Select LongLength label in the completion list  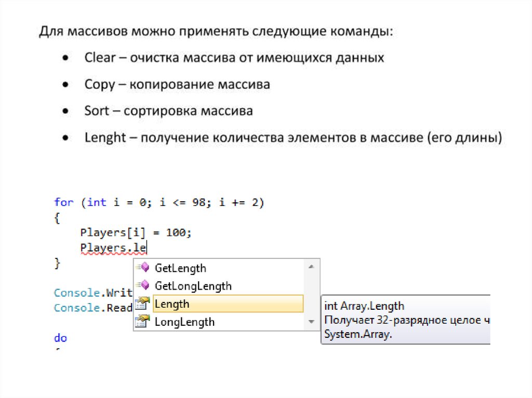pos(184,322)
